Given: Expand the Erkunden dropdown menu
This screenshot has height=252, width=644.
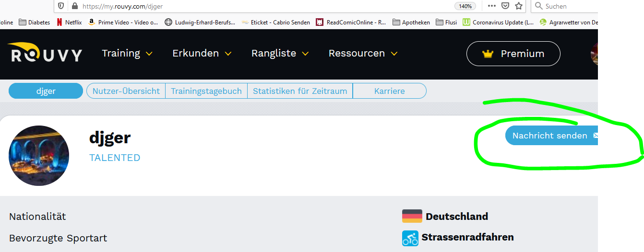Looking at the screenshot, I should pyautogui.click(x=202, y=53).
